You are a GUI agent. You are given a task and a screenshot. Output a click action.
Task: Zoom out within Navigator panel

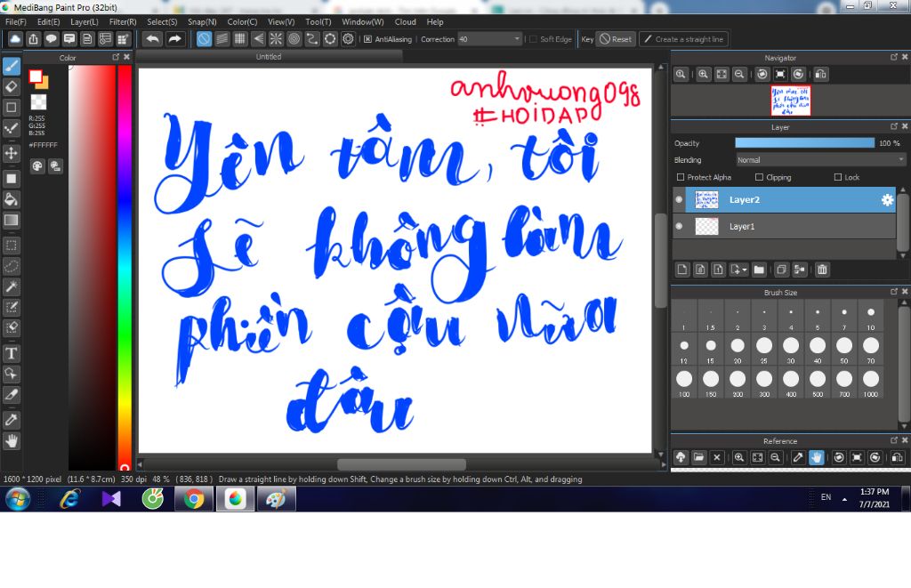[739, 75]
